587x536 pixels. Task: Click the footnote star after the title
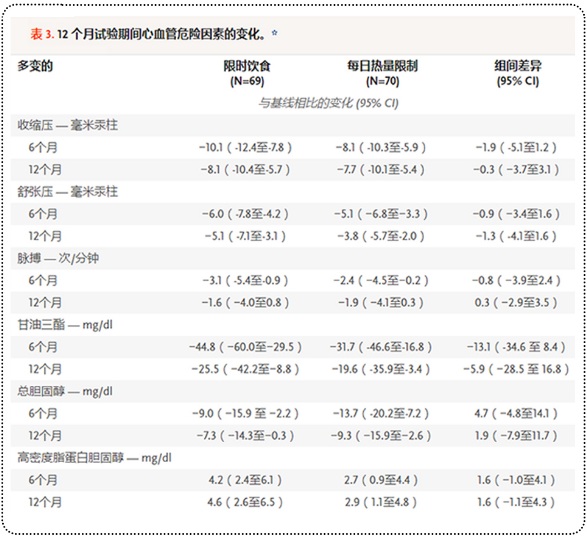274,33
